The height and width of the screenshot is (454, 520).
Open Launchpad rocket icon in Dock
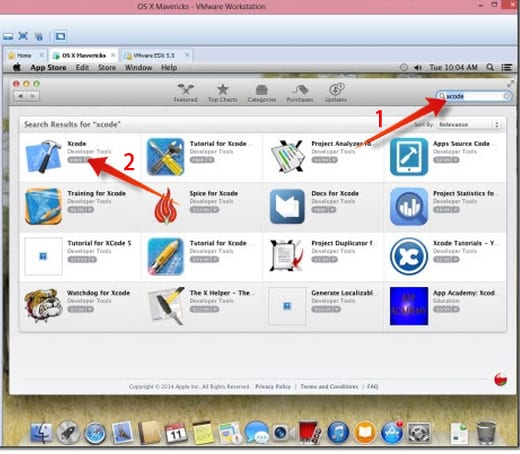(68, 433)
